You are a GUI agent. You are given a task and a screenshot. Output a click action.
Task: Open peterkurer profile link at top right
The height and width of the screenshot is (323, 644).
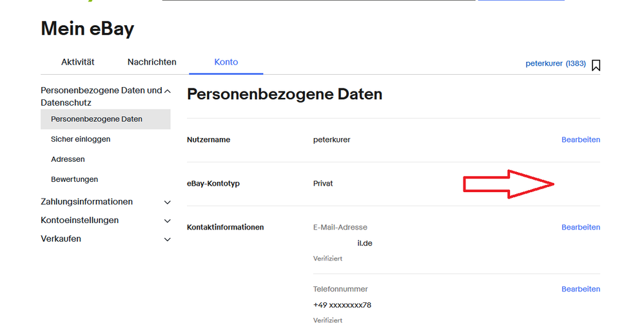click(544, 64)
